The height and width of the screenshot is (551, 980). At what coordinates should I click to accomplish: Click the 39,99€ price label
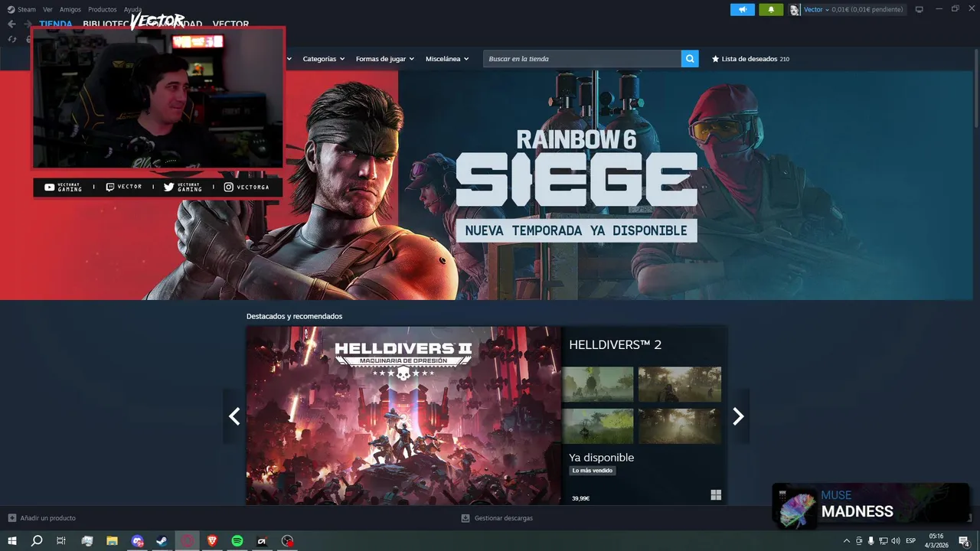[x=580, y=499]
